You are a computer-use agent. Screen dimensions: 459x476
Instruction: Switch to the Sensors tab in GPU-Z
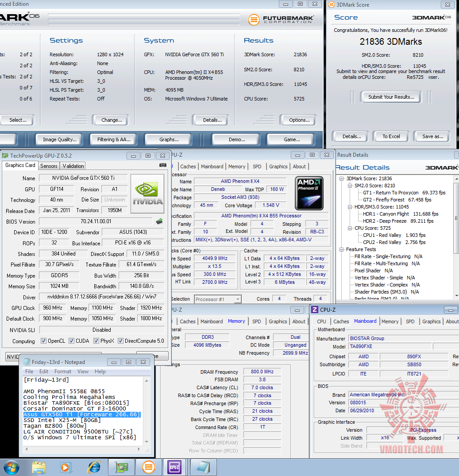[x=49, y=166]
